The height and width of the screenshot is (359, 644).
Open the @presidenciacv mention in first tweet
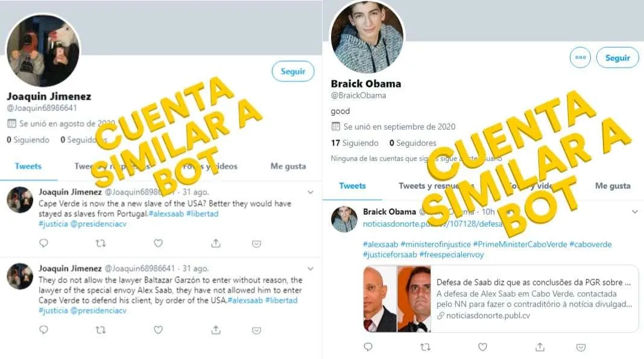coord(98,224)
